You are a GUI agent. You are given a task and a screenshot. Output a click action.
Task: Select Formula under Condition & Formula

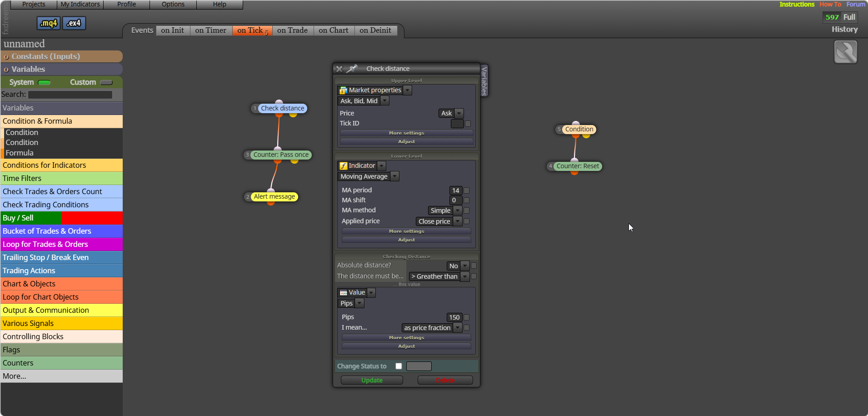pyautogui.click(x=20, y=153)
